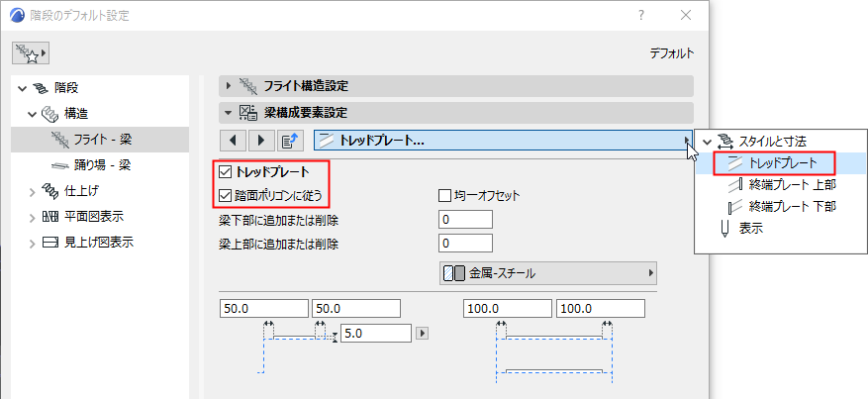The height and width of the screenshot is (399, 868).
Task: Click the first 100.0 input field
Action: pyautogui.click(x=508, y=308)
